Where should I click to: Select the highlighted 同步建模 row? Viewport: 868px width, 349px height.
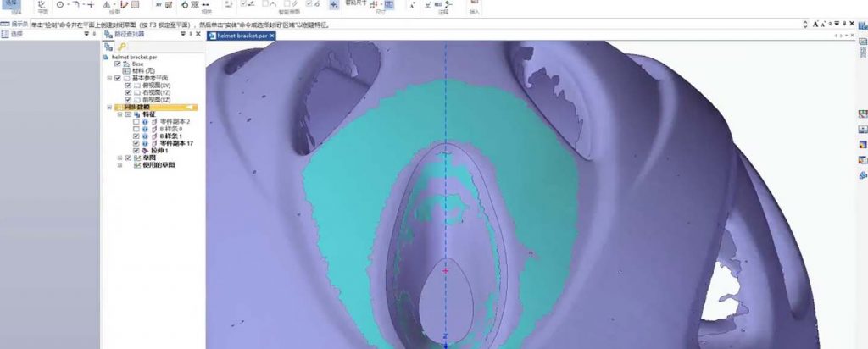pos(156,108)
